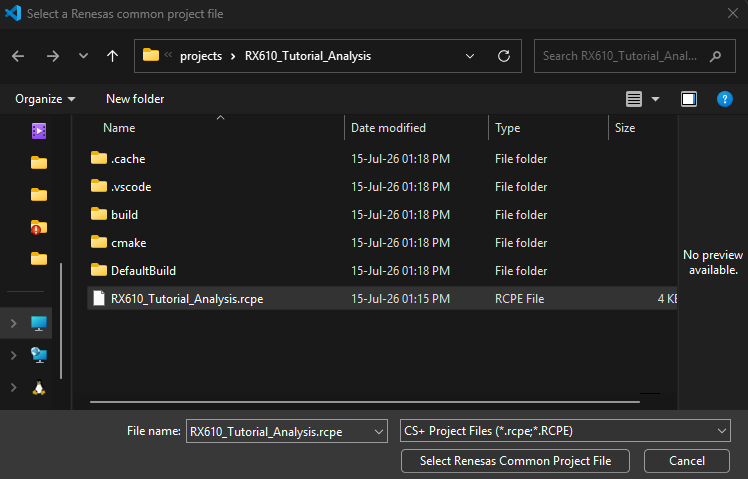Image resolution: width=748 pixels, height=479 pixels.
Task: Sort by the Name column
Action: click(x=119, y=128)
